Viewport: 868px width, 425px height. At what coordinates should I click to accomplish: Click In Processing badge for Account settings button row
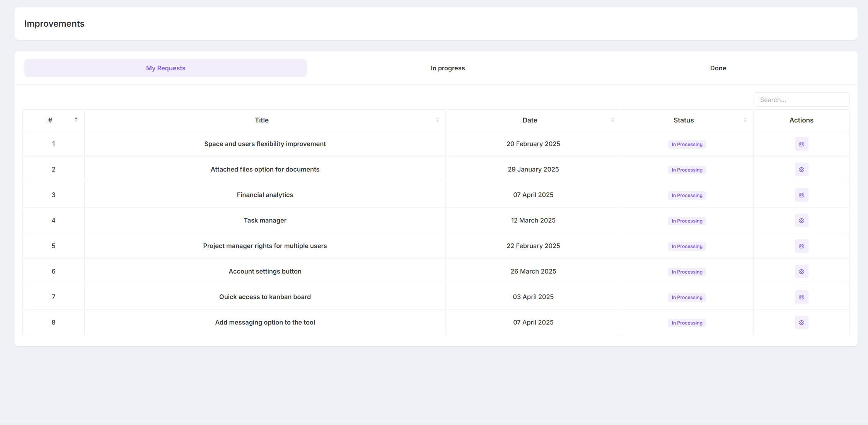(x=687, y=272)
